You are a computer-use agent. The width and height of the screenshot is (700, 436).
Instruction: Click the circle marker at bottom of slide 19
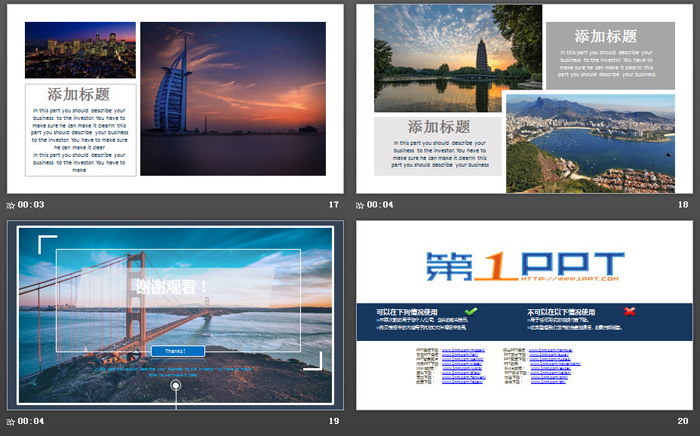point(176,385)
